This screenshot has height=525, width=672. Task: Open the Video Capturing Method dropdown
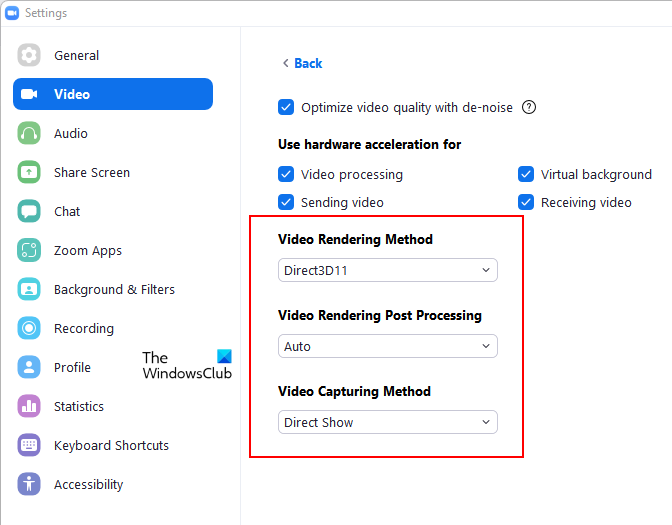point(387,422)
